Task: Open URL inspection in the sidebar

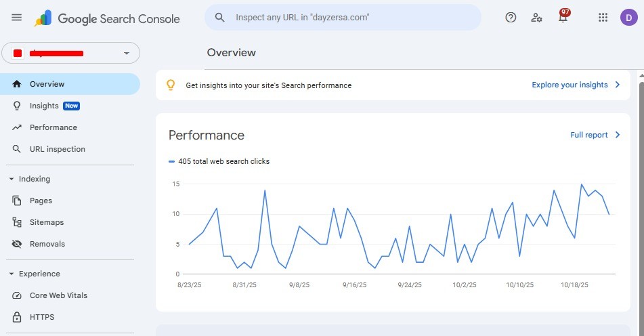Action: [57, 149]
